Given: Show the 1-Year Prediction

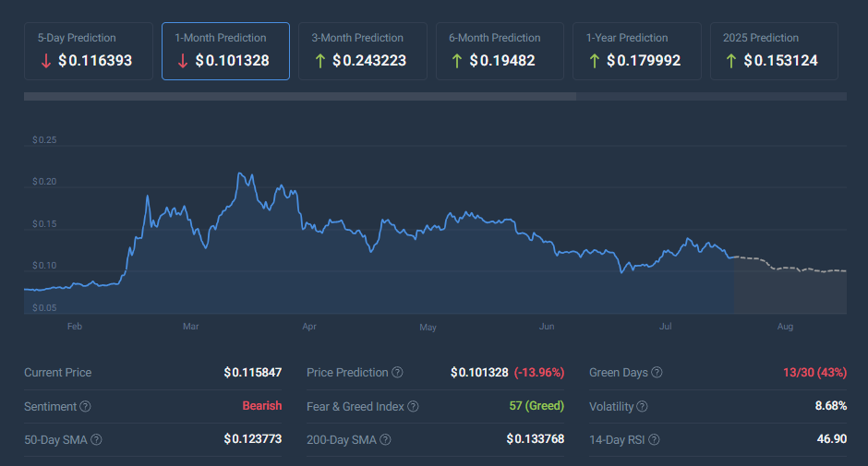Looking at the screenshot, I should [x=637, y=51].
